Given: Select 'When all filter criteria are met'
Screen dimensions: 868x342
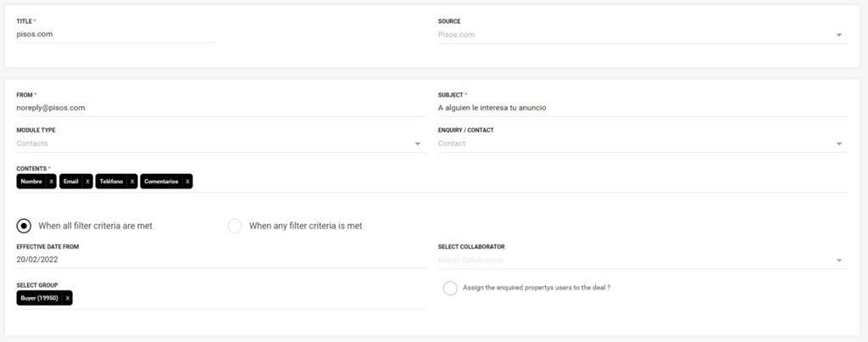Looking at the screenshot, I should pyautogui.click(x=25, y=226).
